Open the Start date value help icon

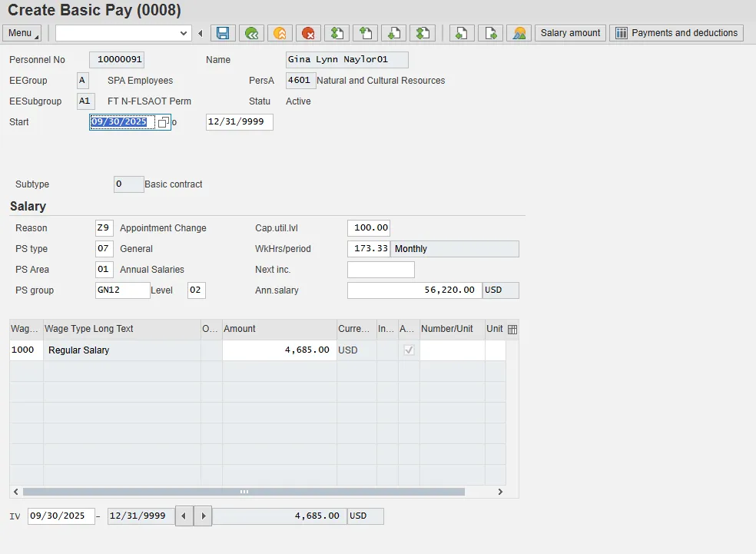coord(163,122)
